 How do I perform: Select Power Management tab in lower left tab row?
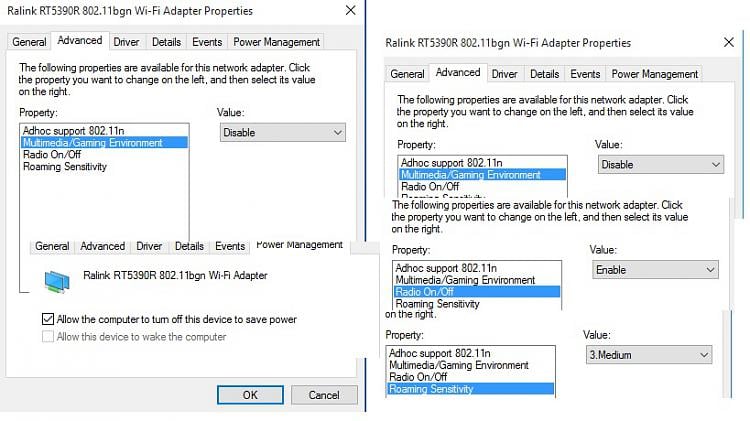(x=299, y=245)
